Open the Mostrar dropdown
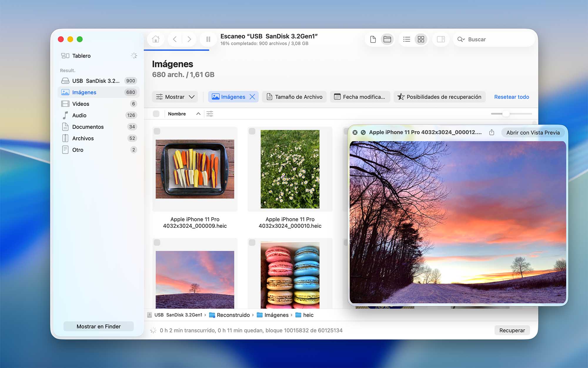This screenshot has height=368, width=588. coord(175,97)
